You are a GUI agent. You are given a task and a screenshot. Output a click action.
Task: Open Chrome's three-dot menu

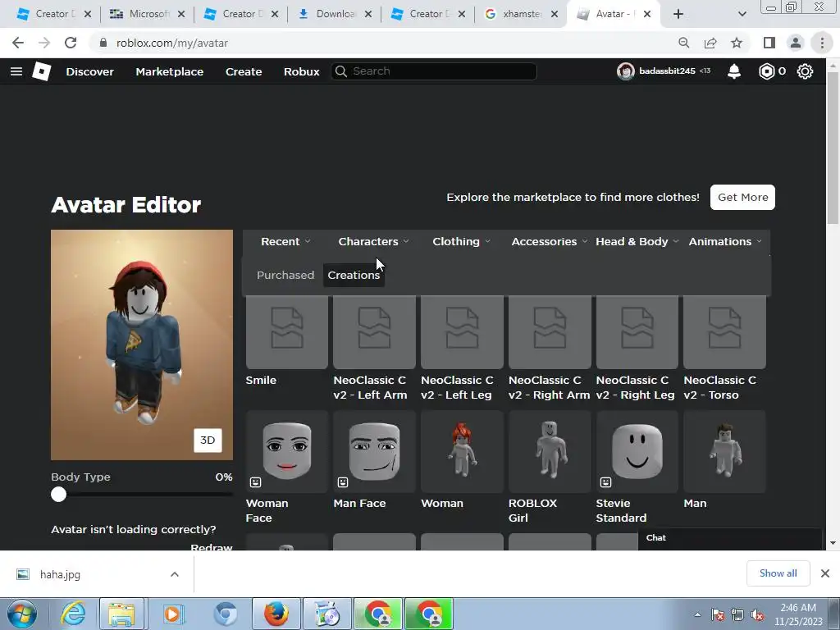tap(822, 43)
